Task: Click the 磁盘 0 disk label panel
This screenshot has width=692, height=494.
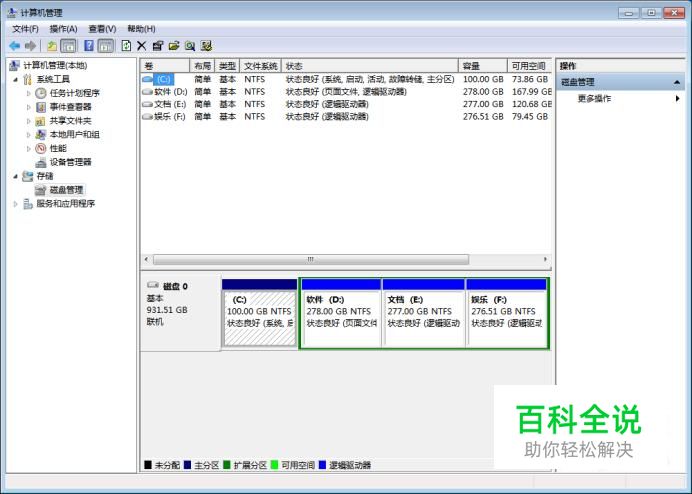Action: [x=181, y=313]
